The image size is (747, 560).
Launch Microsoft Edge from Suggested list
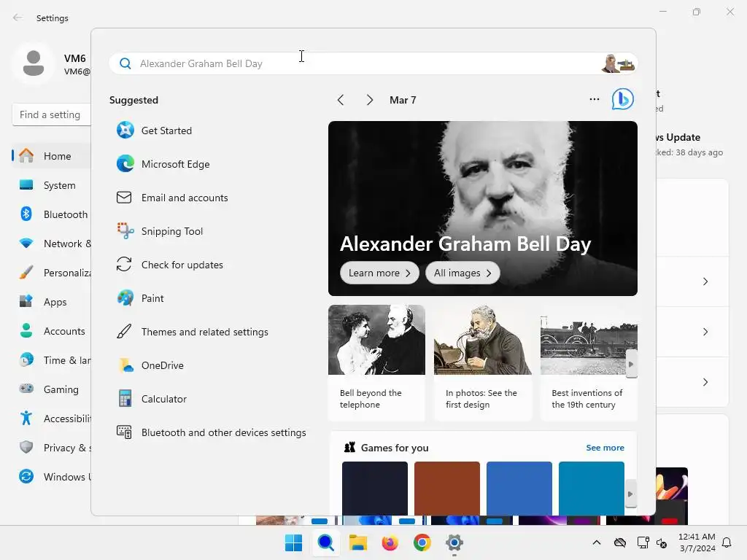[163, 164]
